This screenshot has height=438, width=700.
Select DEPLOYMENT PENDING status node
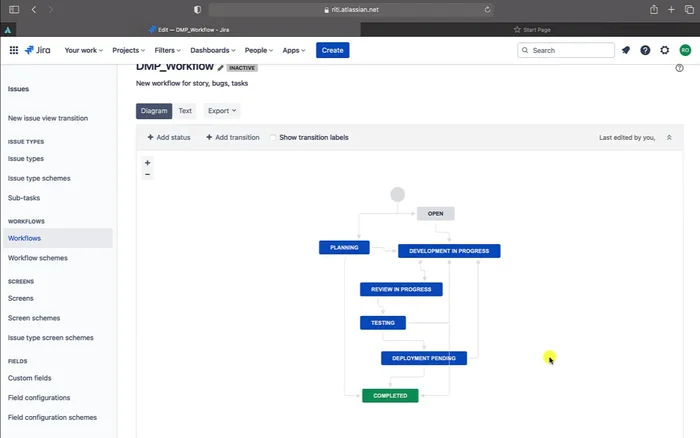tap(424, 358)
